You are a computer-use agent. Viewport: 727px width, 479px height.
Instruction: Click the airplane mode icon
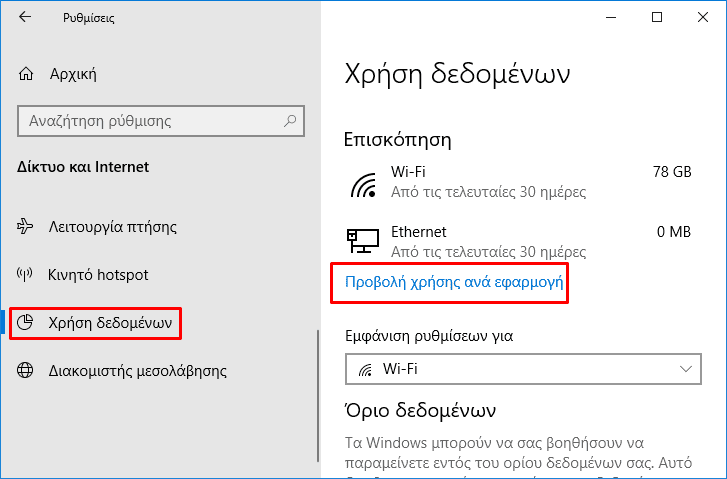pyautogui.click(x=26, y=227)
